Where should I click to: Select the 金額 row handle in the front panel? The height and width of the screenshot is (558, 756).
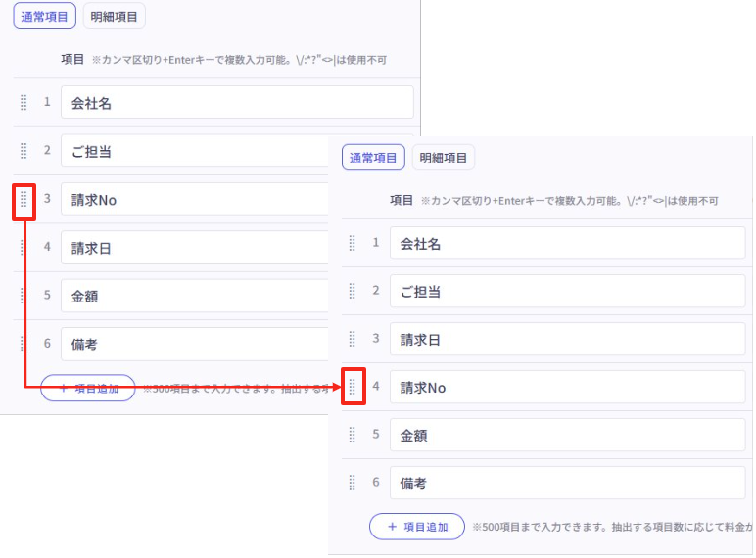click(x=353, y=435)
